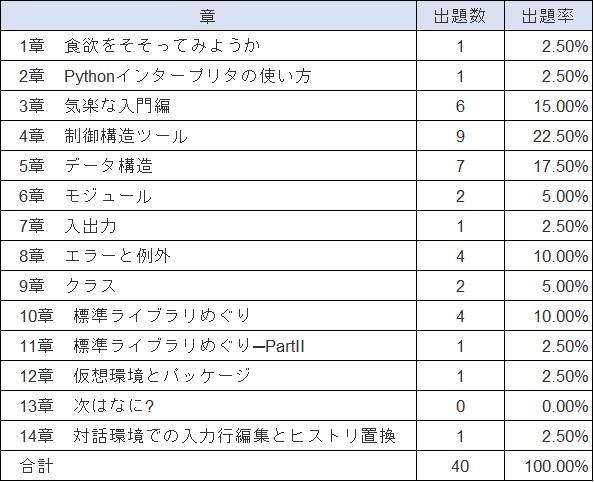Select the 6章 モジュール cell

click(208, 196)
